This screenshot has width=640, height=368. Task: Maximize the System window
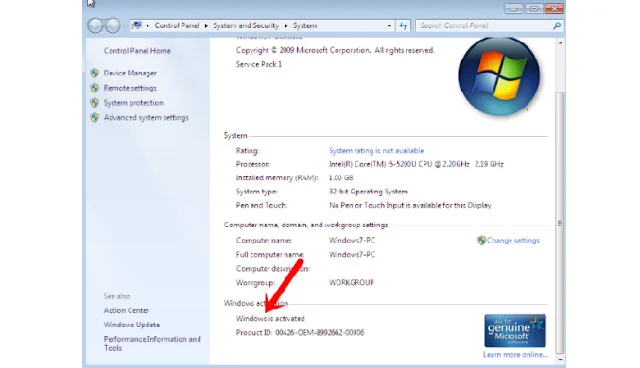(x=534, y=8)
